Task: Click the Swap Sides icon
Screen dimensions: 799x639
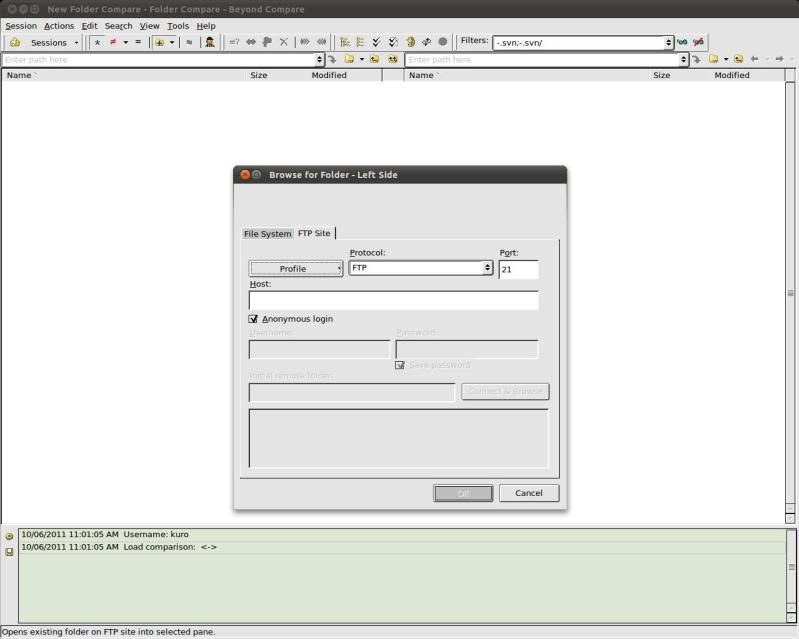Action: (427, 42)
